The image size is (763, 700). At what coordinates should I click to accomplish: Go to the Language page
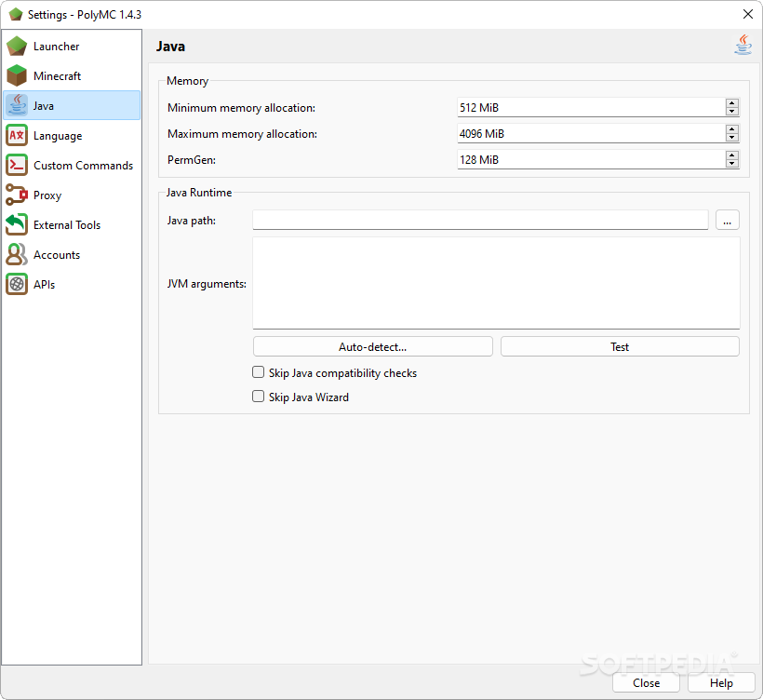pos(72,135)
